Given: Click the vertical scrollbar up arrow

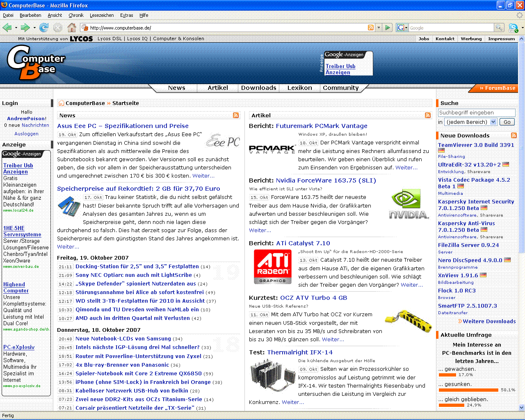Looking at the screenshot, I should pyautogui.click(x=522, y=39).
